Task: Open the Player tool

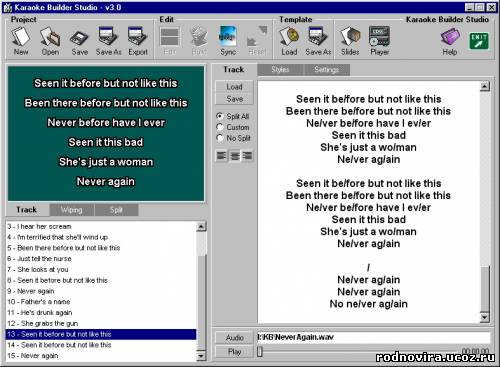Action: (x=380, y=41)
